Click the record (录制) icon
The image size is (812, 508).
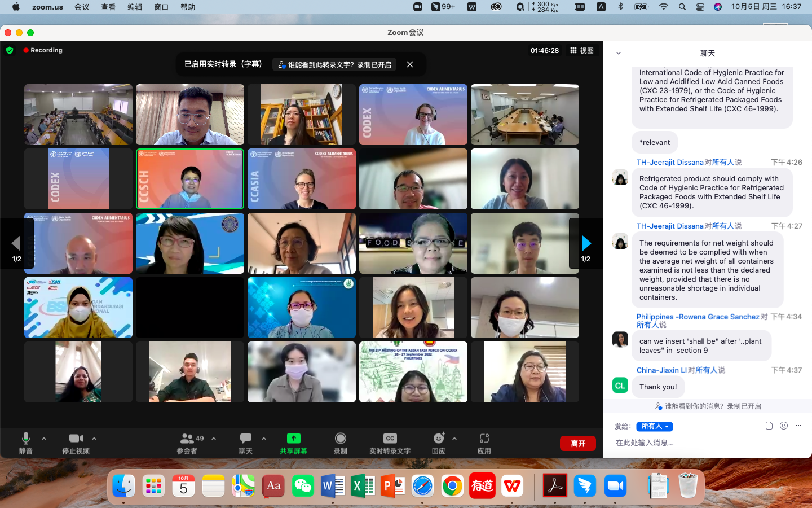[x=340, y=439]
